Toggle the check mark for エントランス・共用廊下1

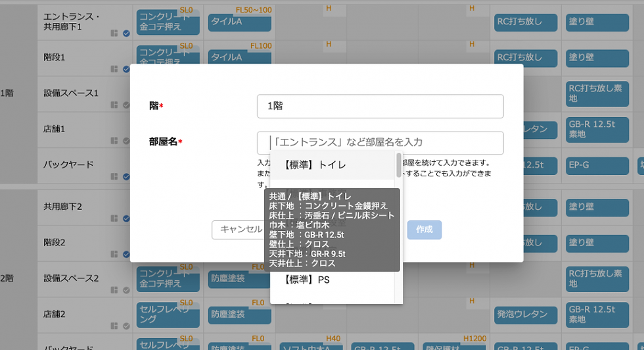[x=126, y=34]
